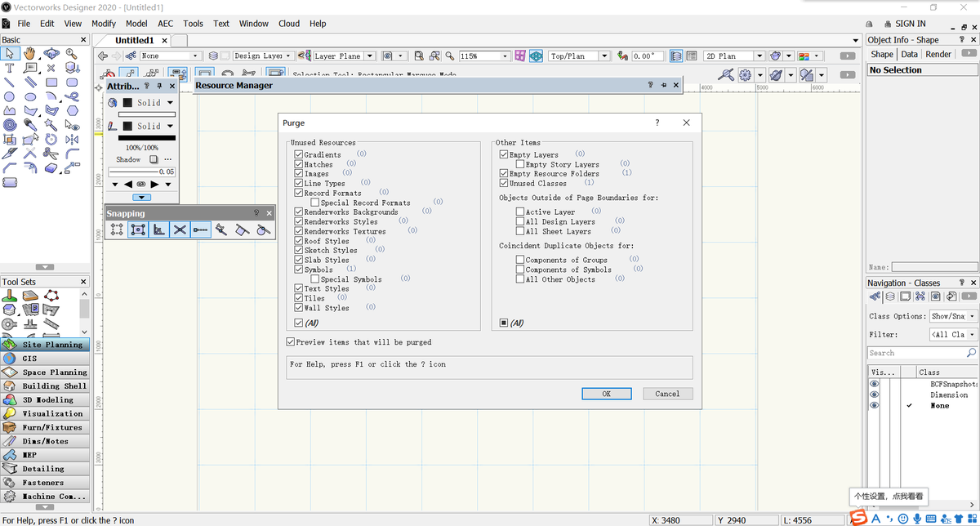Image resolution: width=980 pixels, height=526 pixels.
Task: Open the Design Layer dropdown
Action: pyautogui.click(x=262, y=56)
